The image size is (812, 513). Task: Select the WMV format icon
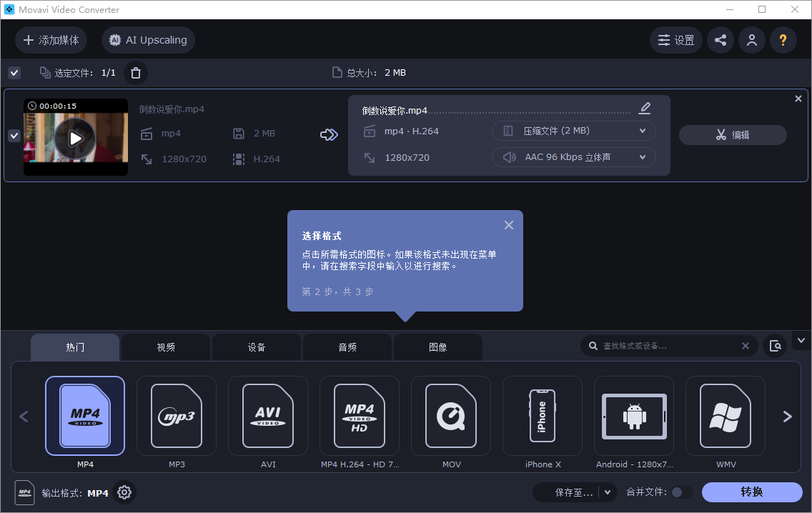point(726,416)
